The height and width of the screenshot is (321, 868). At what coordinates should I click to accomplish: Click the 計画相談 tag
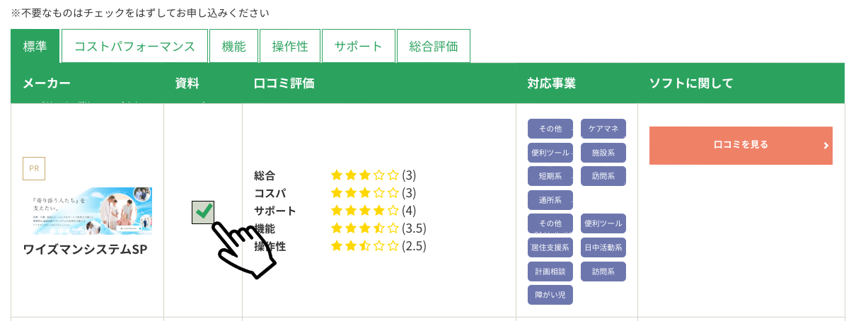[x=550, y=272]
